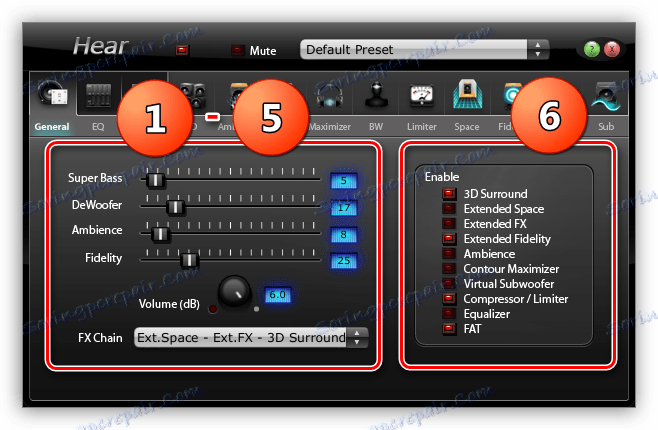This screenshot has height=430, width=658.
Task: Enable the Extended FX effect
Action: click(449, 224)
